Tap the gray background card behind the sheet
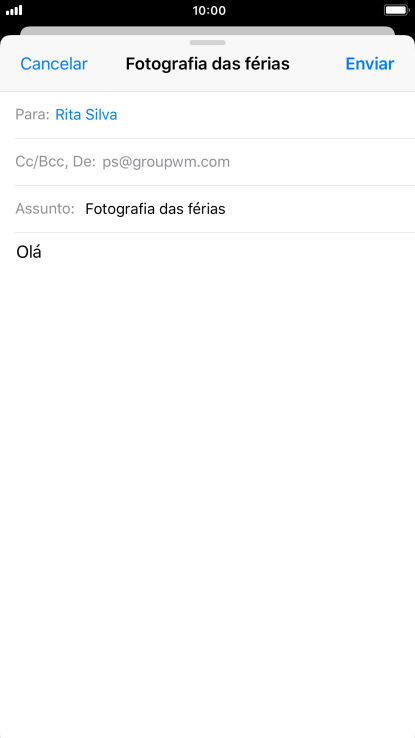Image resolution: width=415 pixels, height=738 pixels. [x=208, y=30]
